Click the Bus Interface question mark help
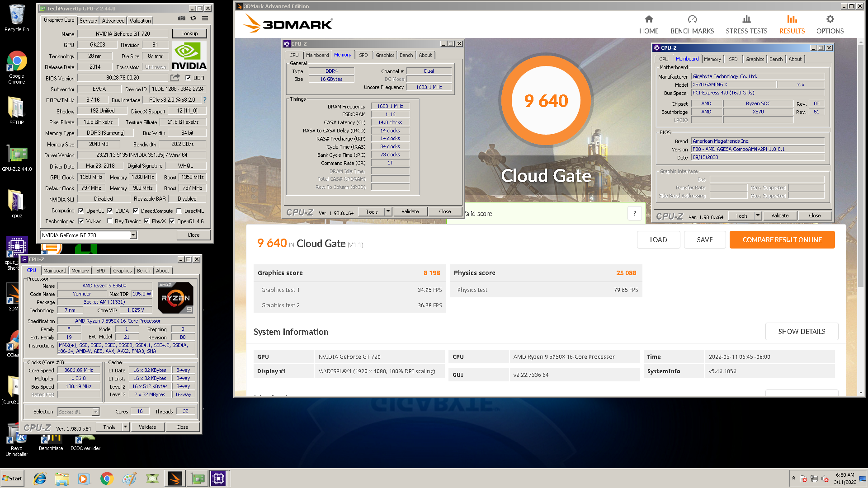 point(204,100)
